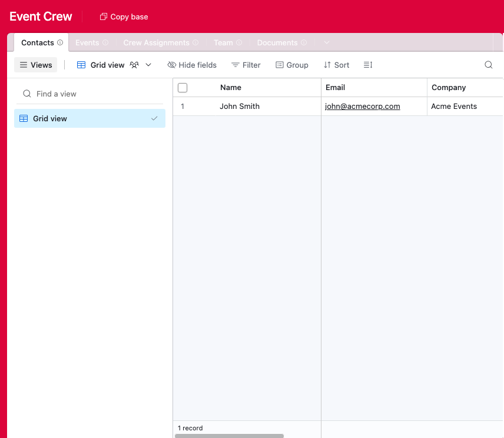Open the search magnifier in the toolbar
The height and width of the screenshot is (438, 504).
click(x=489, y=65)
